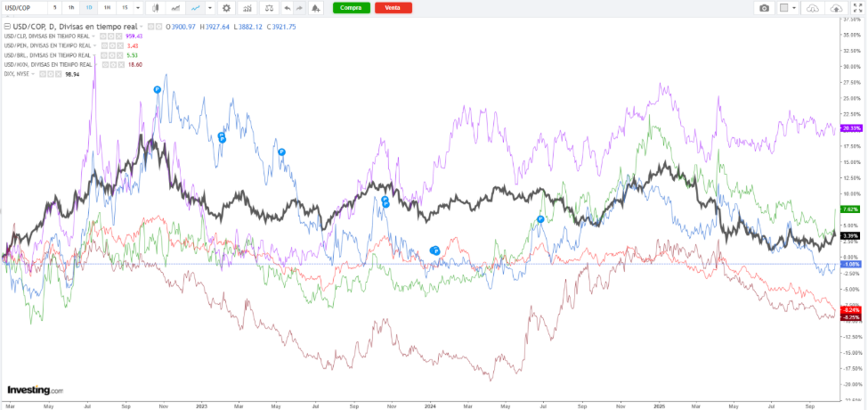Open the chart settings gear
The width and height of the screenshot is (868, 410).
click(226, 8)
